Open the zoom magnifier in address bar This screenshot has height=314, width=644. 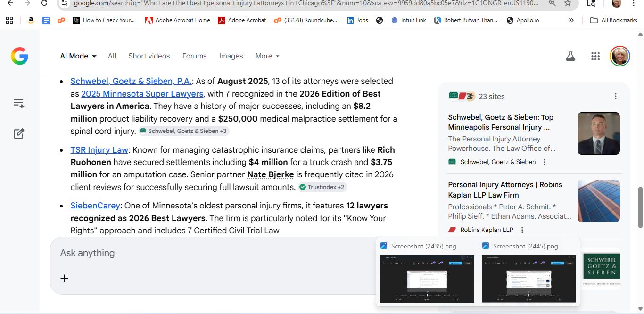pyautogui.click(x=552, y=3)
